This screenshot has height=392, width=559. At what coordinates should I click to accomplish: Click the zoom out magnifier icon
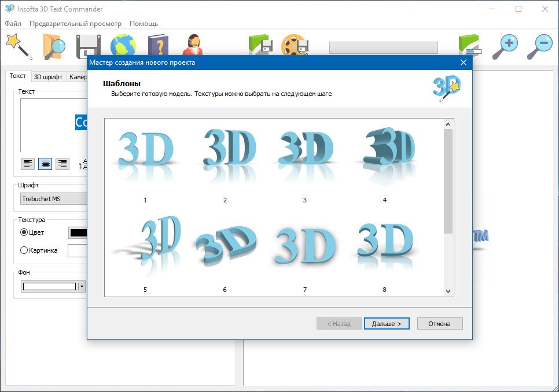(x=539, y=46)
